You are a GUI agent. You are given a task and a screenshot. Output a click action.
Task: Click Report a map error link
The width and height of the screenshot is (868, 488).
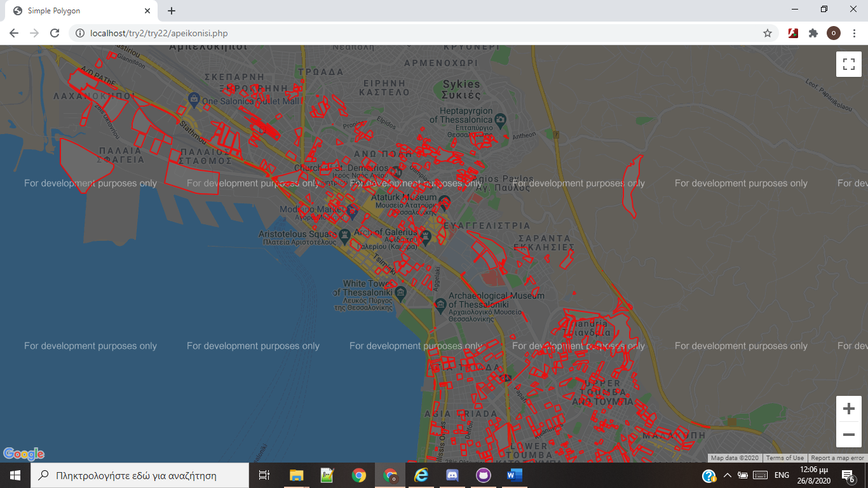837,457
